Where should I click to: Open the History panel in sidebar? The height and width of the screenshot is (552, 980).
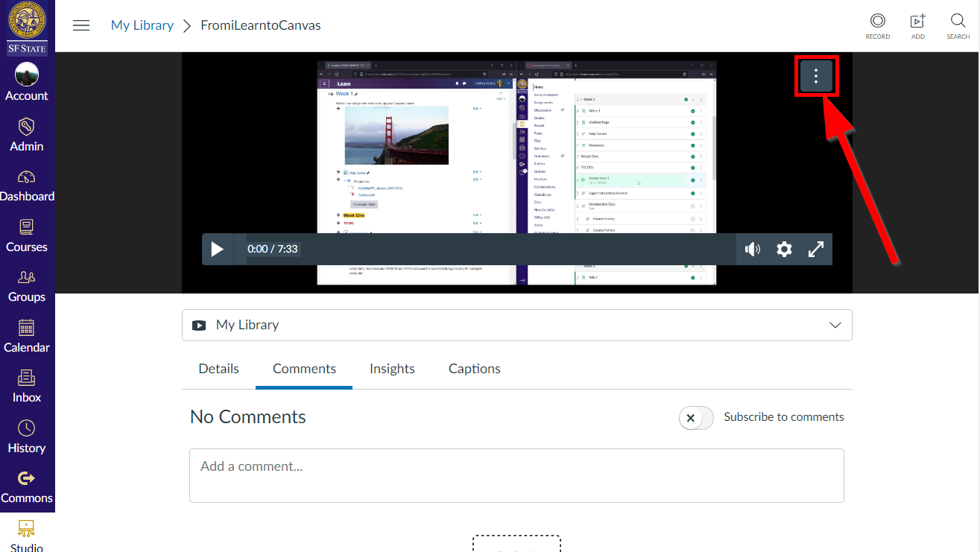pyautogui.click(x=27, y=436)
